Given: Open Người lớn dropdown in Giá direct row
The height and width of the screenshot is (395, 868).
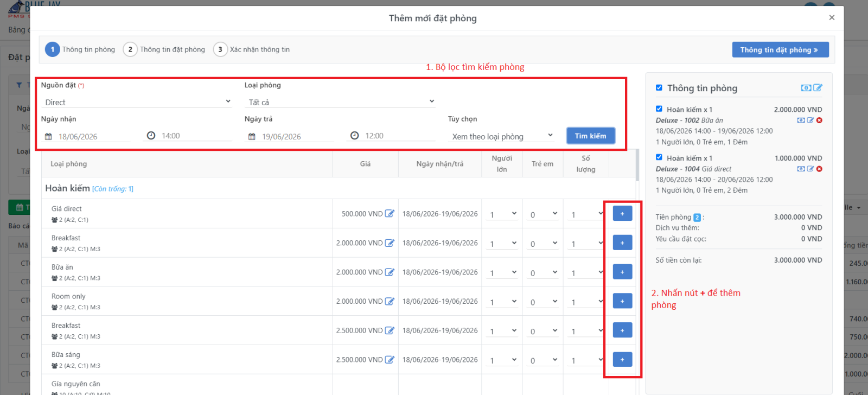Looking at the screenshot, I should point(502,214).
